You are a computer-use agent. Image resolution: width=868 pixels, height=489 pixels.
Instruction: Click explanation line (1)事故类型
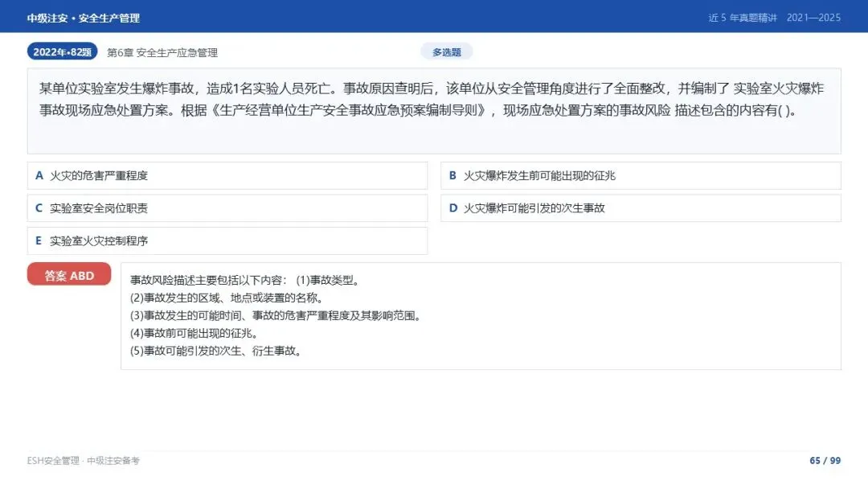pyautogui.click(x=328, y=280)
